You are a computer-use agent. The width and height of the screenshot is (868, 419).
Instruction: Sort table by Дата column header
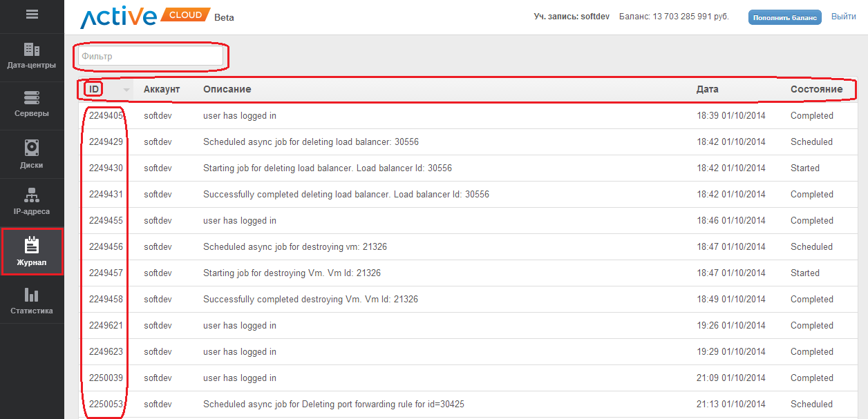pyautogui.click(x=707, y=89)
